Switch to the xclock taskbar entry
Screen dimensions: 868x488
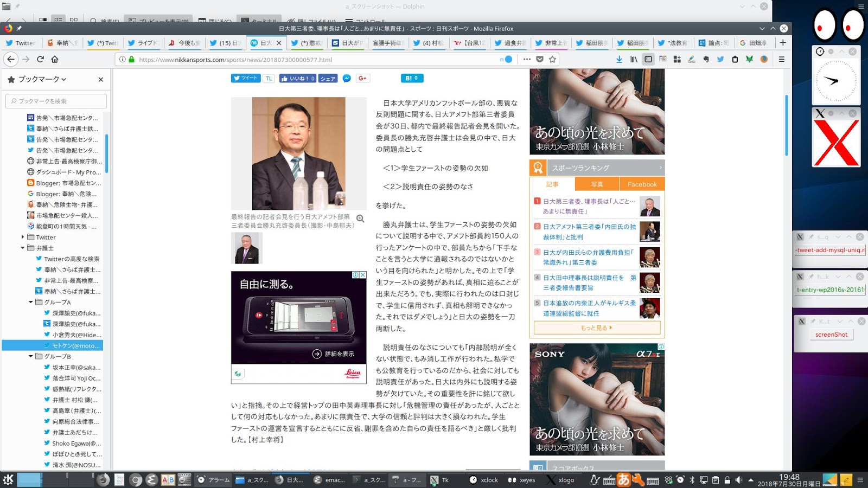coord(483,480)
